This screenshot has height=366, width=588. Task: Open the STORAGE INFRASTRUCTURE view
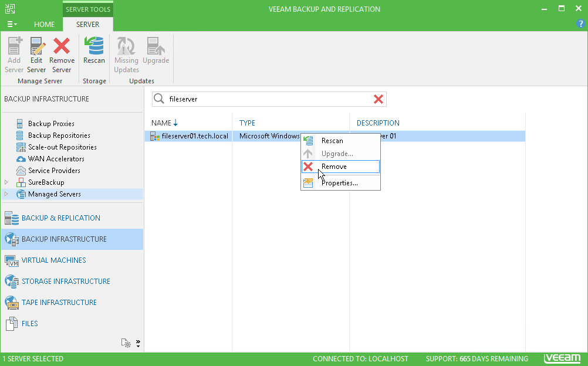[x=72, y=282]
